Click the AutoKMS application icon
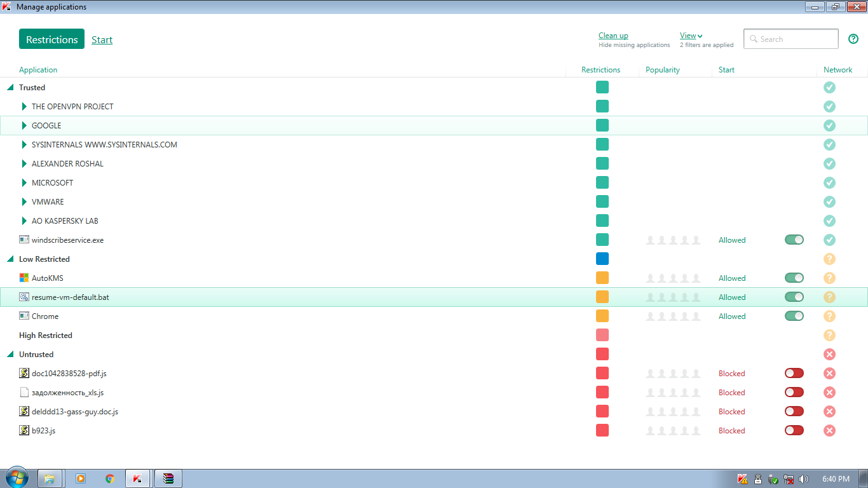The image size is (868, 488). [24, 278]
